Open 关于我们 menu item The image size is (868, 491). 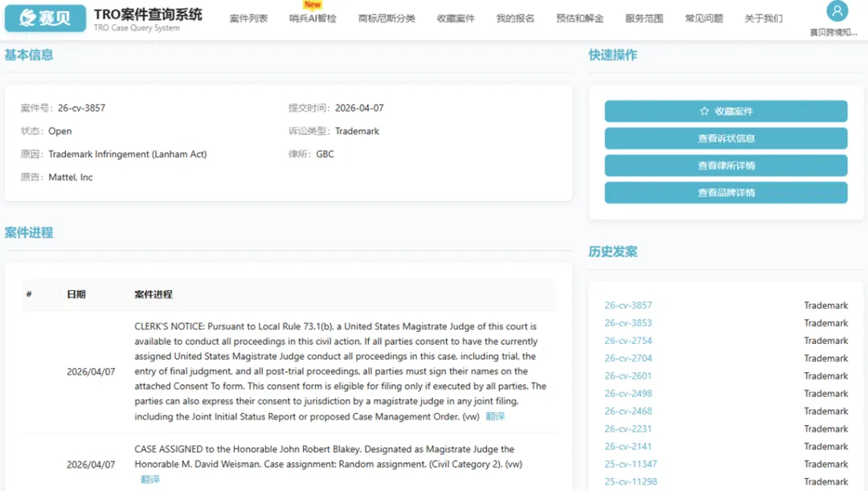click(764, 18)
